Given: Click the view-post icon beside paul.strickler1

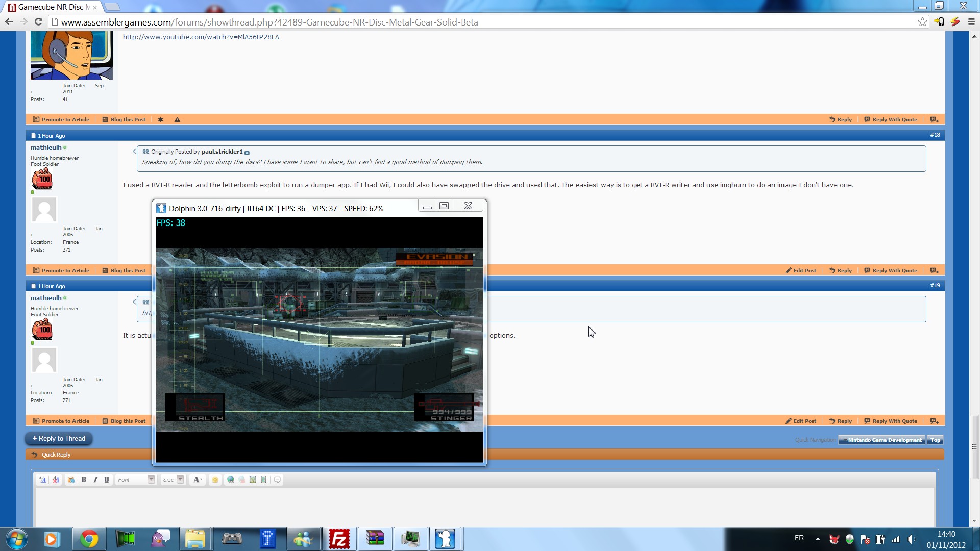Looking at the screenshot, I should 247,153.
